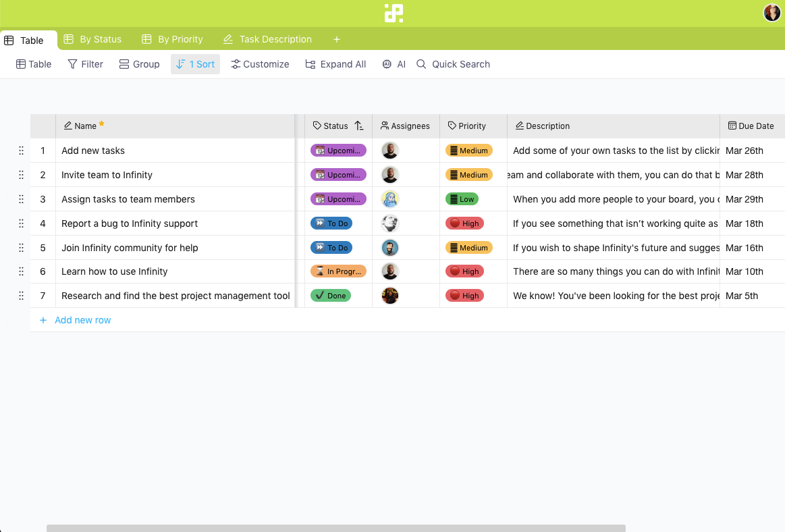Click the Priority column header
The image size is (785, 532).
click(473, 126)
